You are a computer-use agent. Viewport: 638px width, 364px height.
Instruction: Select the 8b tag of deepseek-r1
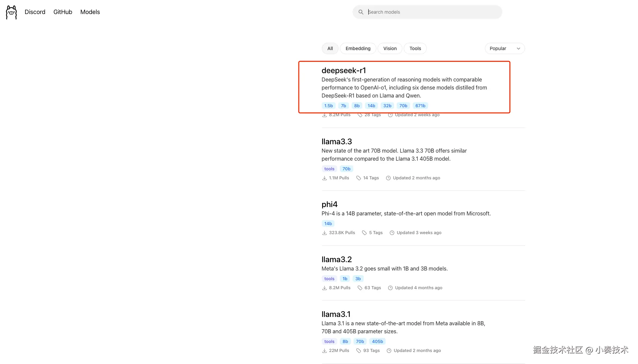(x=357, y=106)
